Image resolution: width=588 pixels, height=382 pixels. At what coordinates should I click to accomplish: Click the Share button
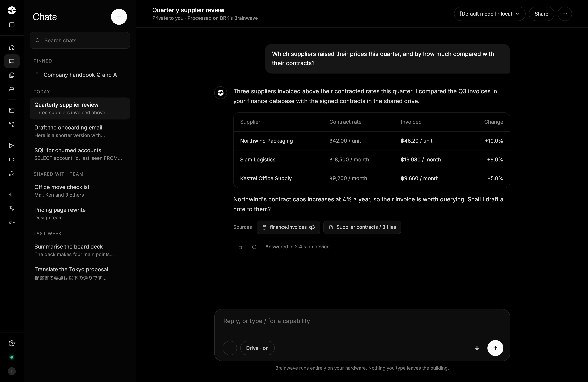point(541,14)
